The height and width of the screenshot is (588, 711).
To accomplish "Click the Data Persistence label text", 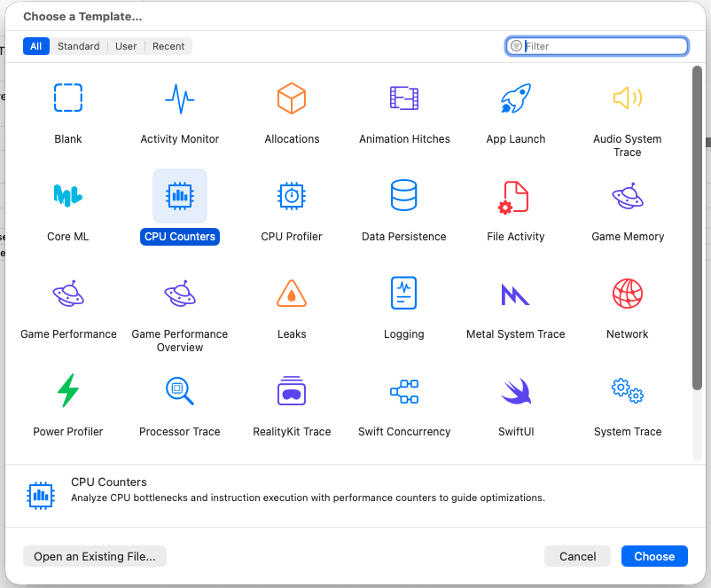I will [x=403, y=237].
